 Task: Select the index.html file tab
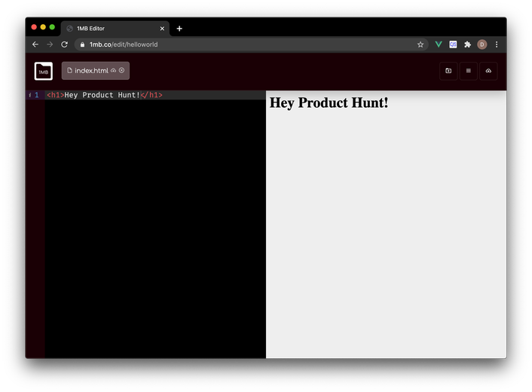click(96, 71)
